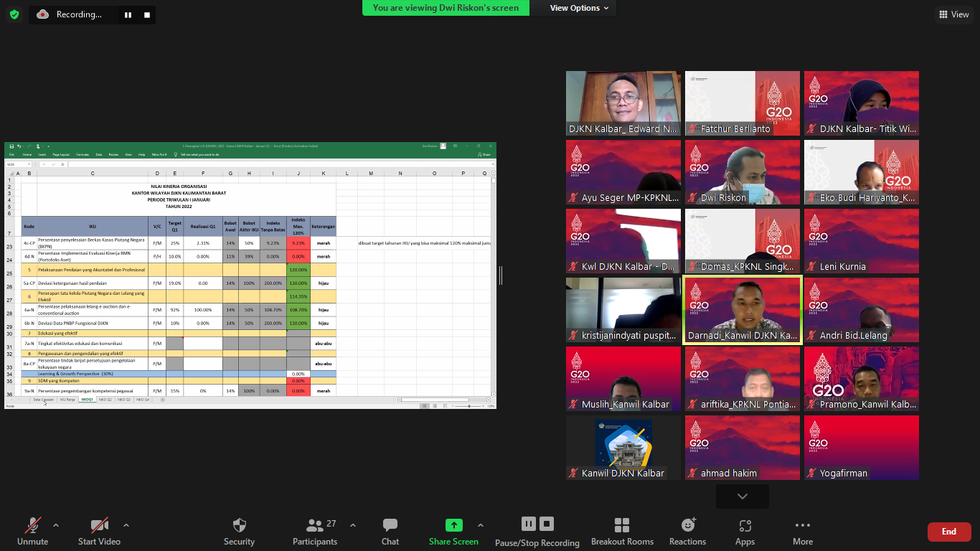The height and width of the screenshot is (551, 980).
Task: Expand the next page of video thumbnails
Action: (742, 496)
